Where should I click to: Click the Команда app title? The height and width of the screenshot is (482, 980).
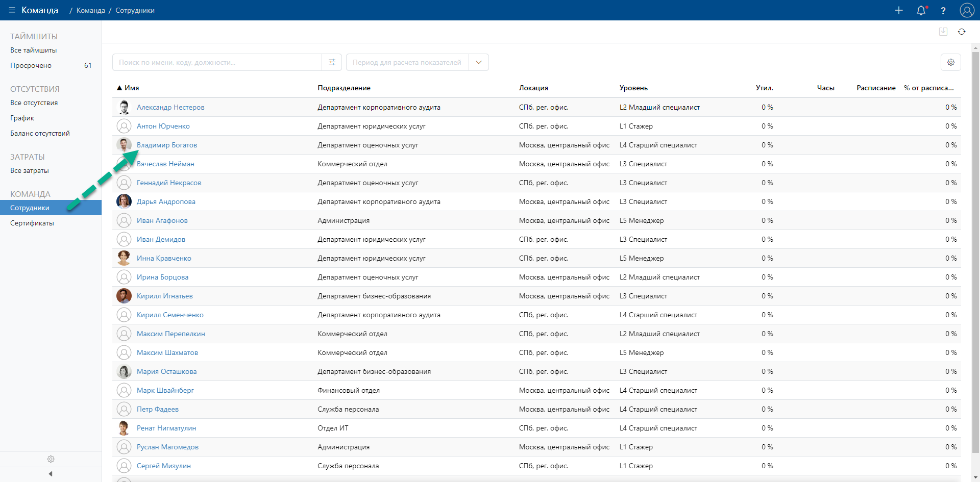pyautogui.click(x=40, y=10)
